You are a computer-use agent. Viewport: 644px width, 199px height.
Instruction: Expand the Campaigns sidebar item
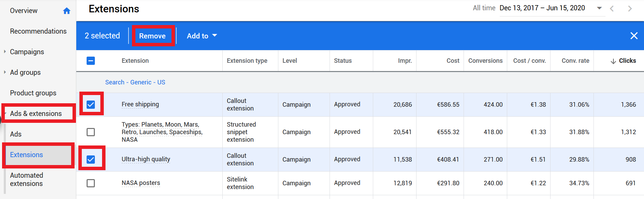(5, 51)
